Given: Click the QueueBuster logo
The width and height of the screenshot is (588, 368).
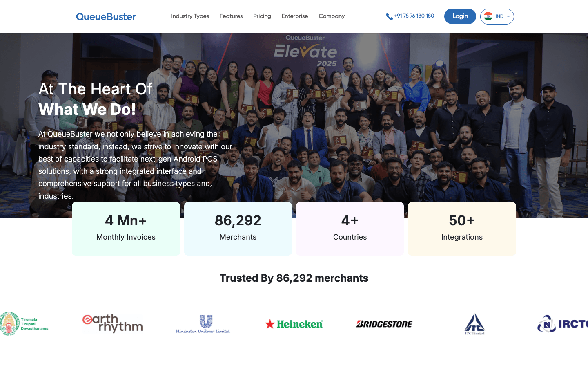Looking at the screenshot, I should [x=106, y=16].
